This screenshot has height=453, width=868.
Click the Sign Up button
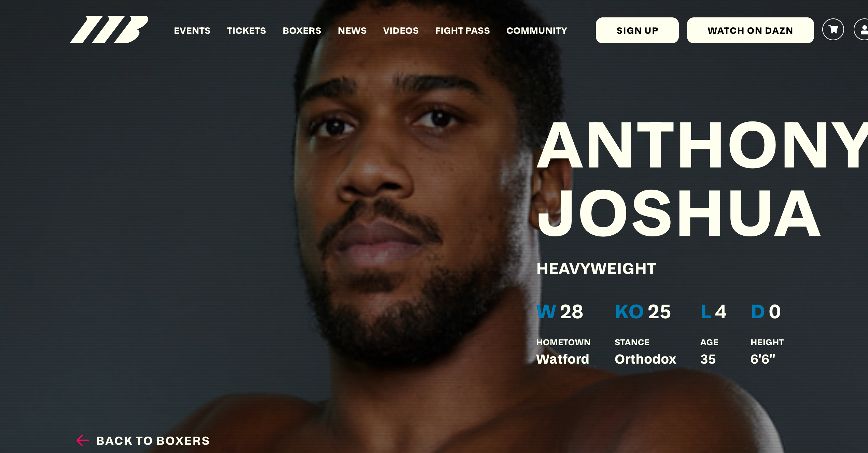click(637, 30)
